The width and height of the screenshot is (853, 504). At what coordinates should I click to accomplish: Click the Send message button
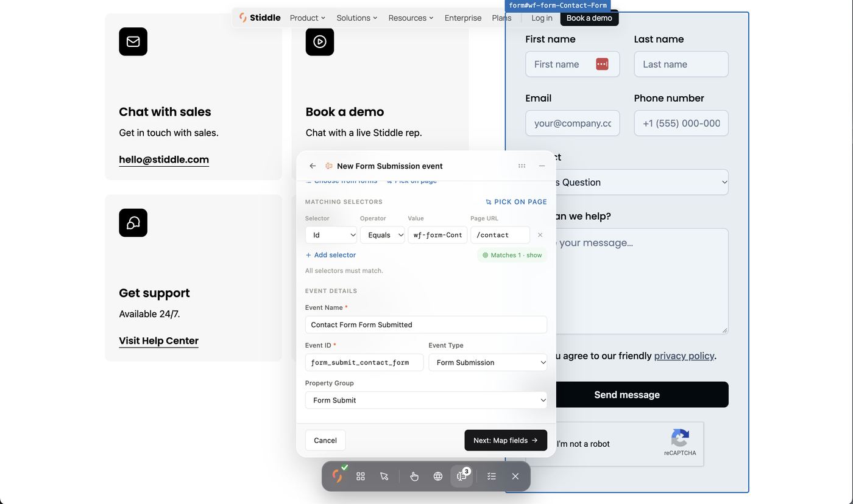click(627, 394)
